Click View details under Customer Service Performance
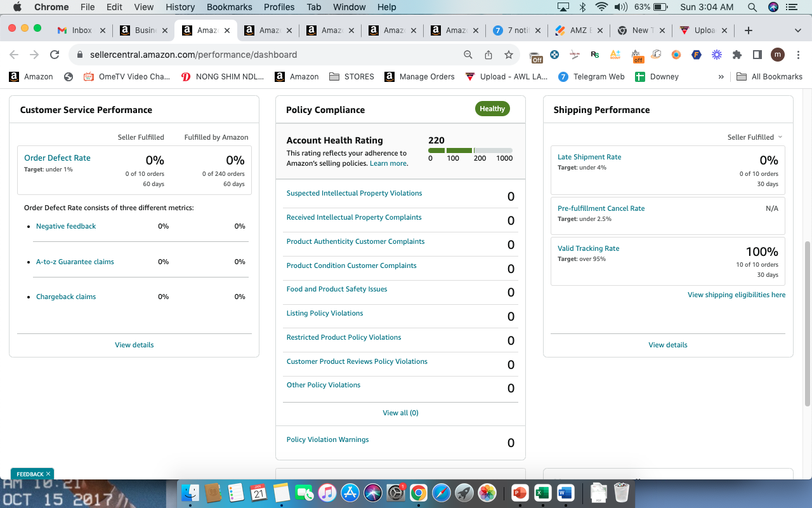The height and width of the screenshot is (508, 812). click(x=134, y=345)
